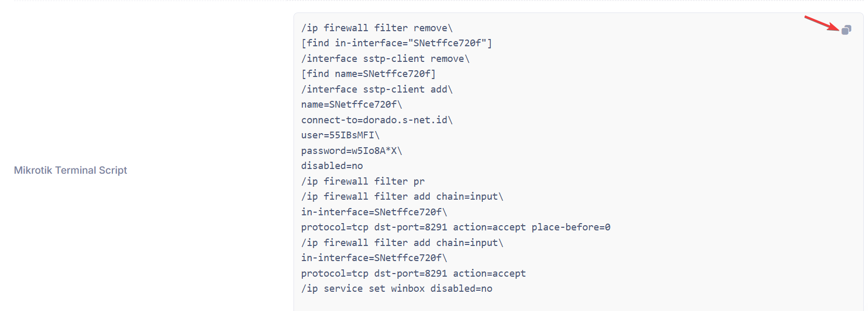Click the line ending with place-before=0
The image size is (868, 311).
(456, 227)
